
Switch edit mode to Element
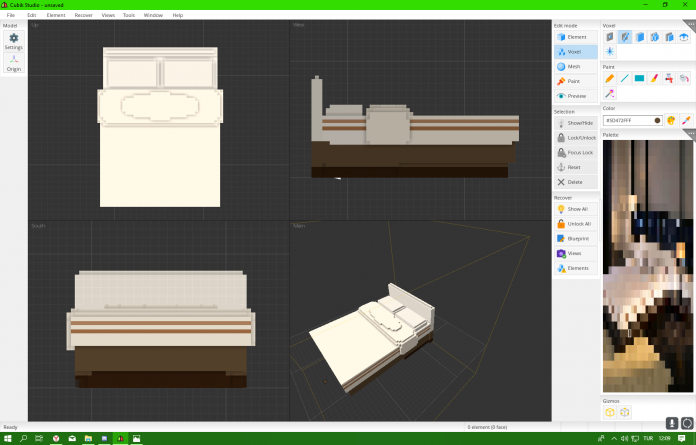(x=576, y=37)
